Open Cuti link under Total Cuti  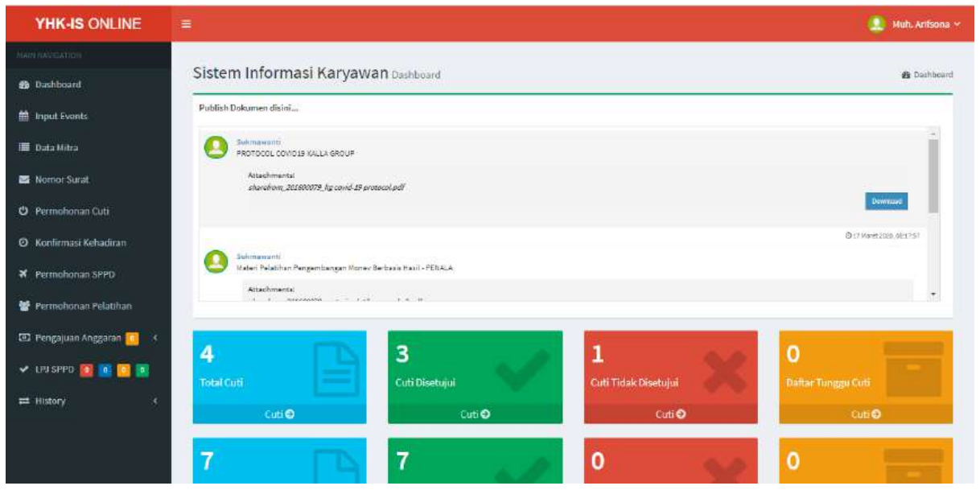[x=279, y=414]
